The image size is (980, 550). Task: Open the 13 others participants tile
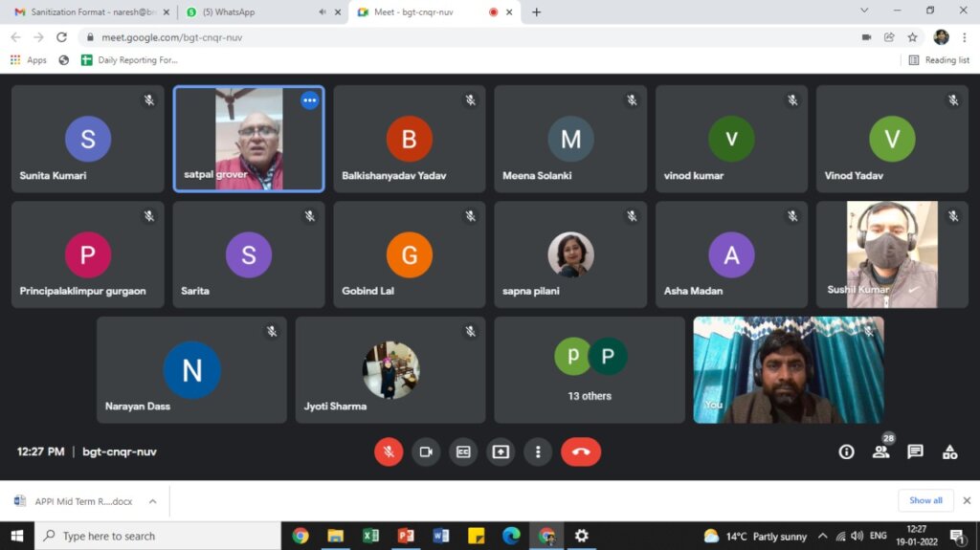coord(590,370)
